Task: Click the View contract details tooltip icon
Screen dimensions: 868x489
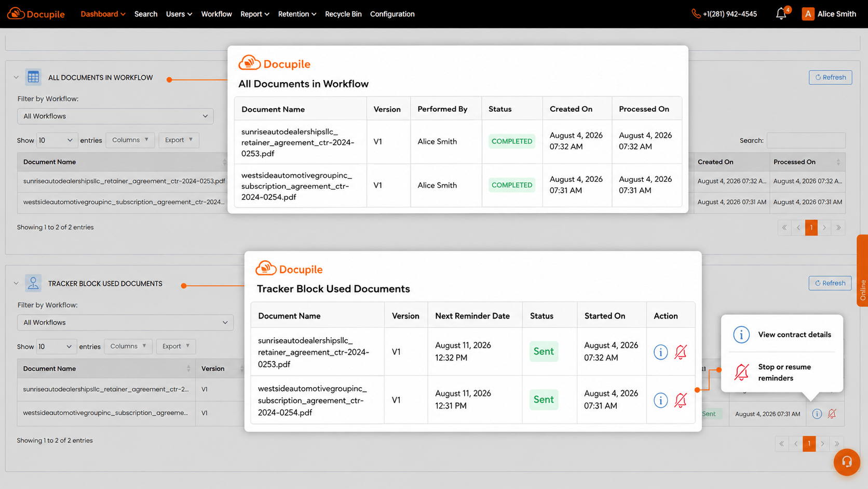Action: point(741,335)
